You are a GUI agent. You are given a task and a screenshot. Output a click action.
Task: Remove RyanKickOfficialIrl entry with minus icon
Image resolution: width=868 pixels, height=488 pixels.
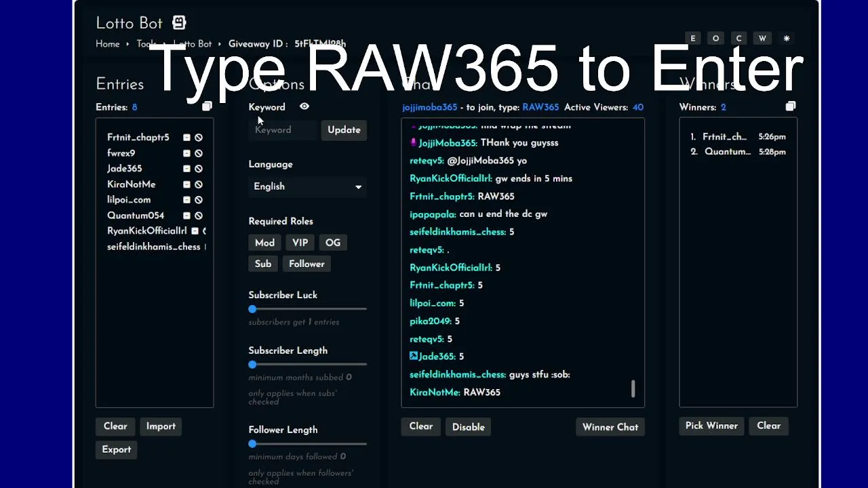tap(195, 231)
